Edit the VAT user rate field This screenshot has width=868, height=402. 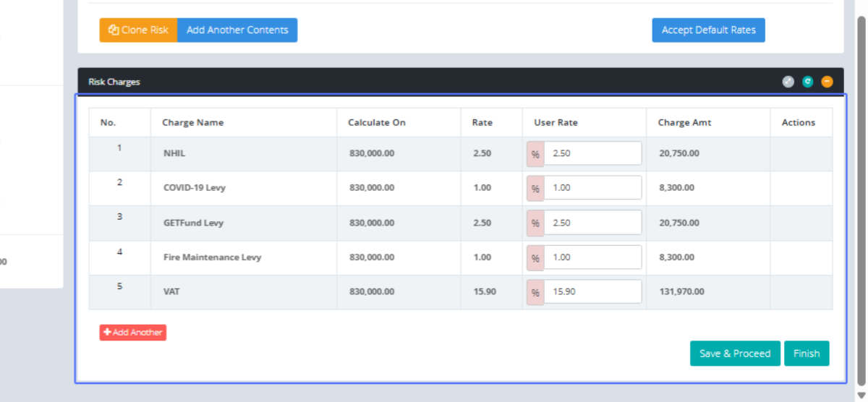tap(592, 292)
